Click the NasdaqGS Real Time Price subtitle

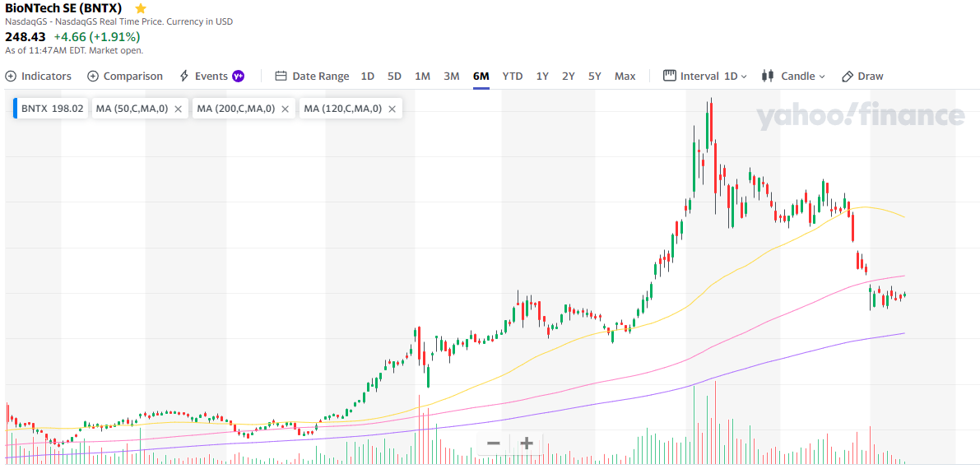pos(118,21)
